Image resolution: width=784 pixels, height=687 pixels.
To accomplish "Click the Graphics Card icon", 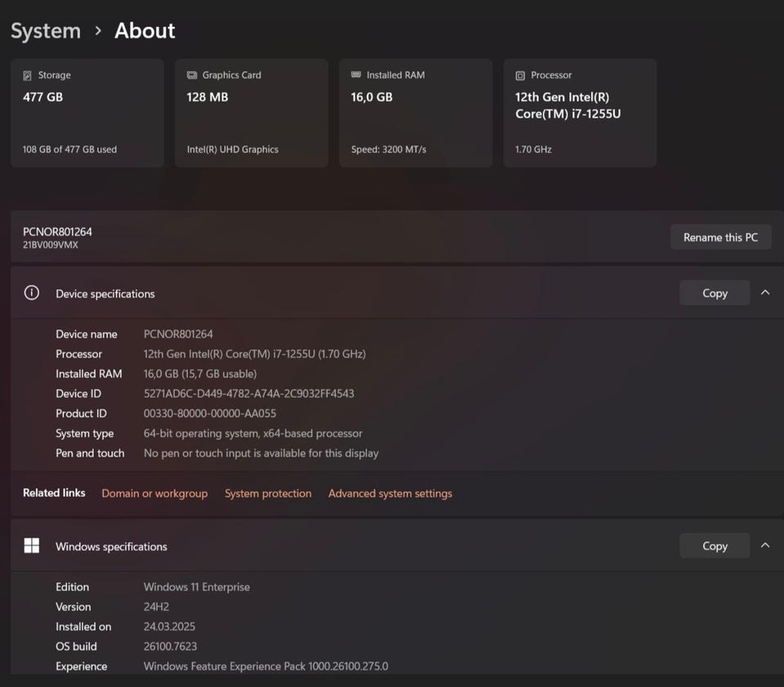I will 192,75.
